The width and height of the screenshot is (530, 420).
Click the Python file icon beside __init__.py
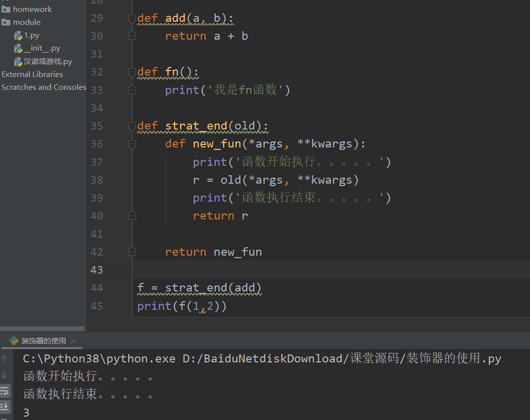pos(18,49)
